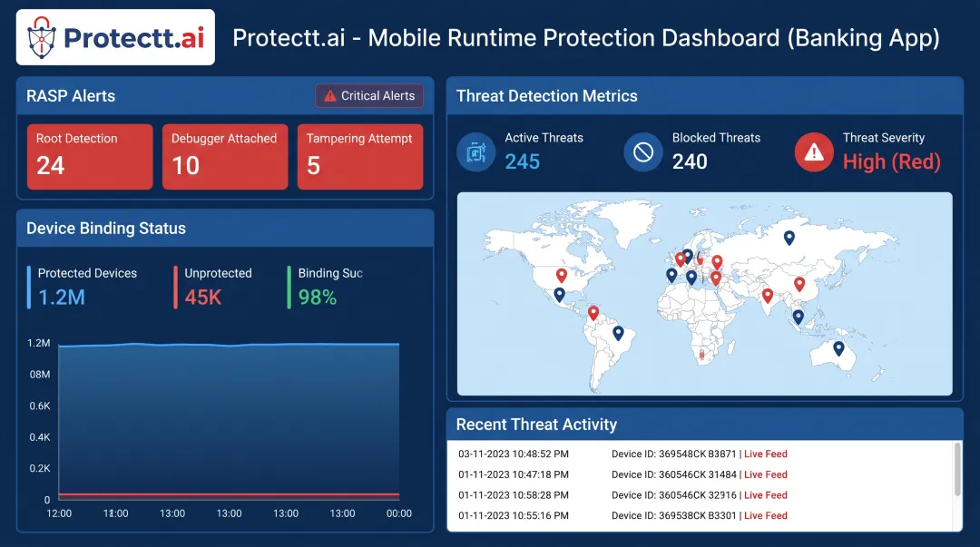The width and height of the screenshot is (980, 547).
Task: Select the red map pin over northern France
Action: [680, 259]
